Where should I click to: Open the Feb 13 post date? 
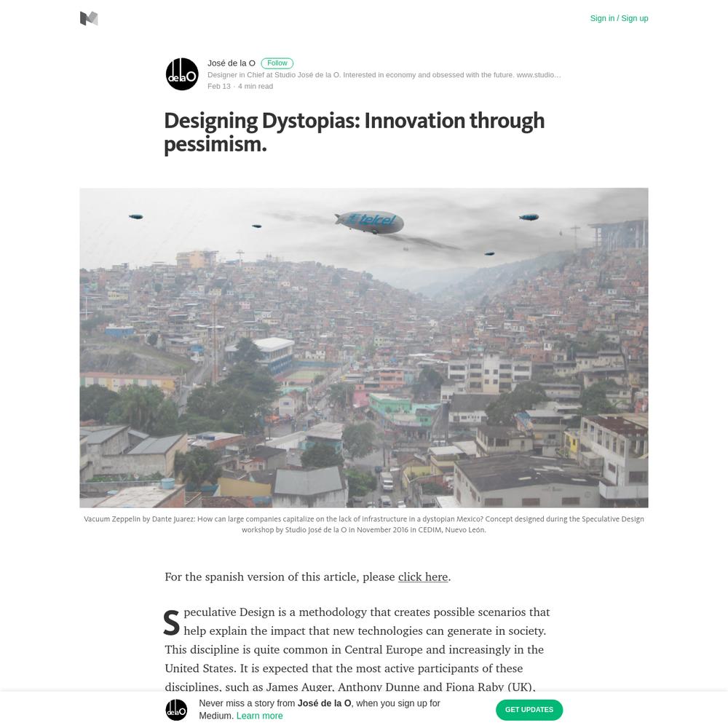218,87
